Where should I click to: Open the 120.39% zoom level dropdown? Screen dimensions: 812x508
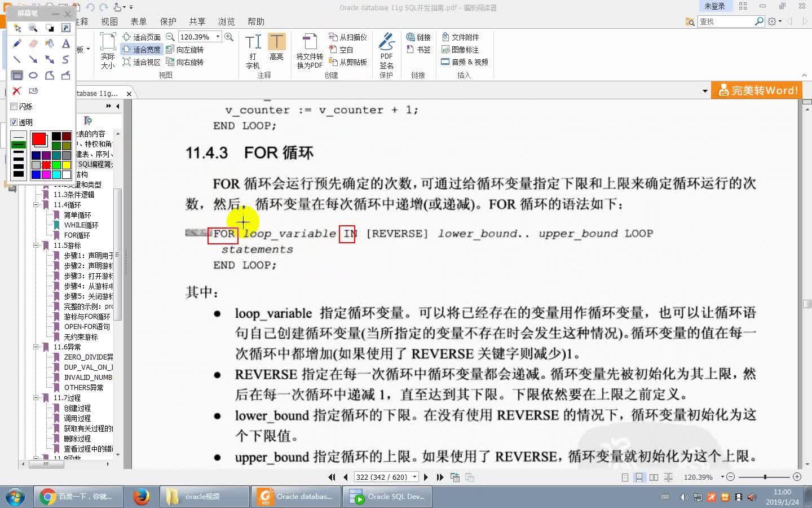(x=217, y=37)
